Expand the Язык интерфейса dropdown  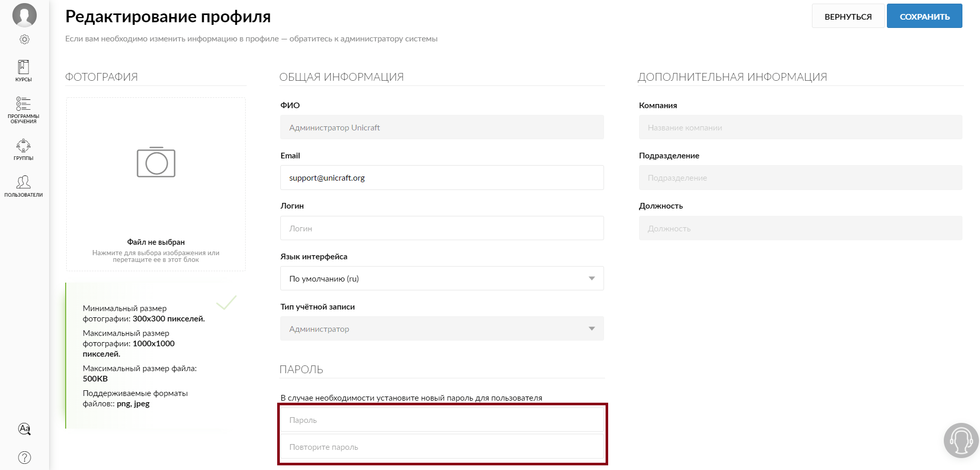(x=442, y=278)
